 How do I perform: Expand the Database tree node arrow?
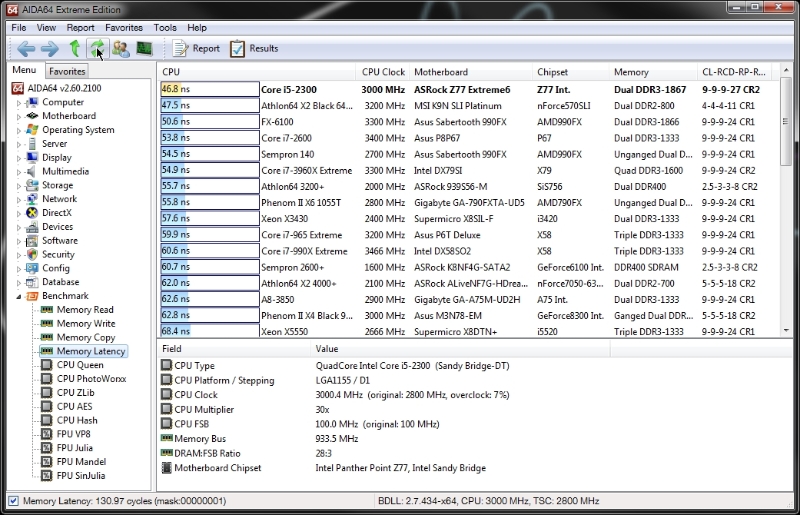pyautogui.click(x=19, y=282)
